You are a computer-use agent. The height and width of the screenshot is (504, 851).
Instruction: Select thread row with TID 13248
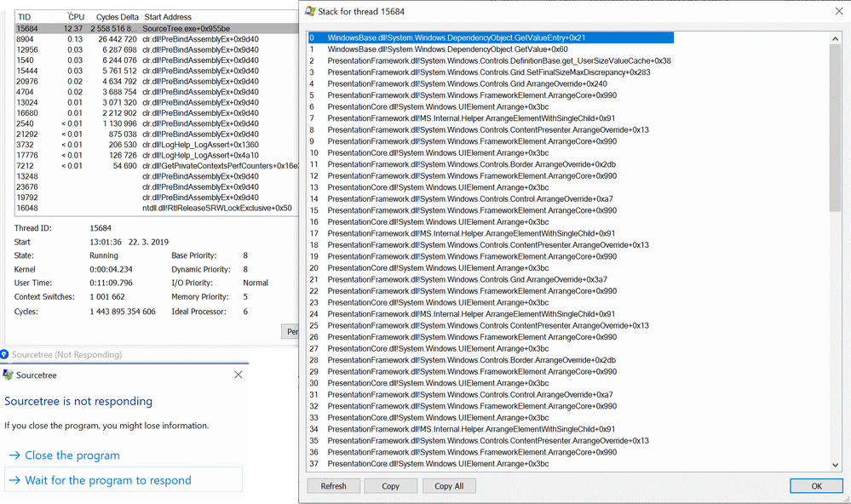(x=157, y=176)
